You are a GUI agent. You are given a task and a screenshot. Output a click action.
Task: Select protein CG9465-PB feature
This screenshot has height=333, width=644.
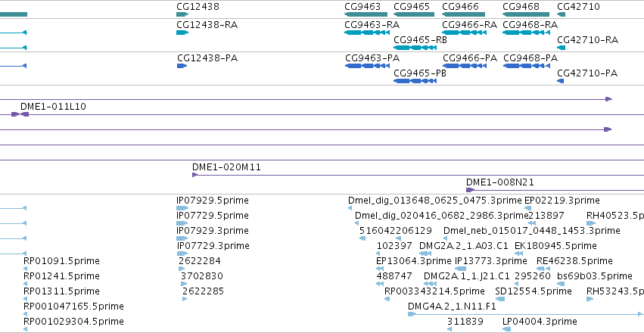[x=415, y=81]
